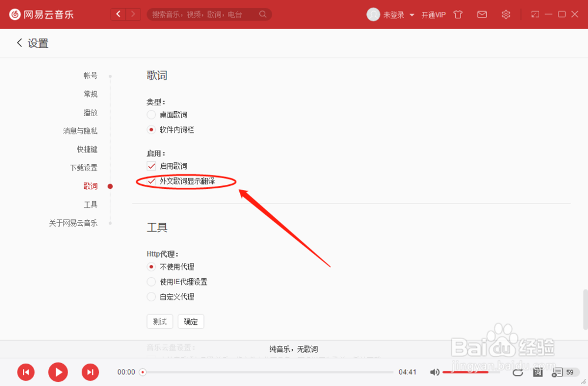Image resolution: width=588 pixels, height=386 pixels.
Task: Open the 工具 settings section
Action: [91, 204]
